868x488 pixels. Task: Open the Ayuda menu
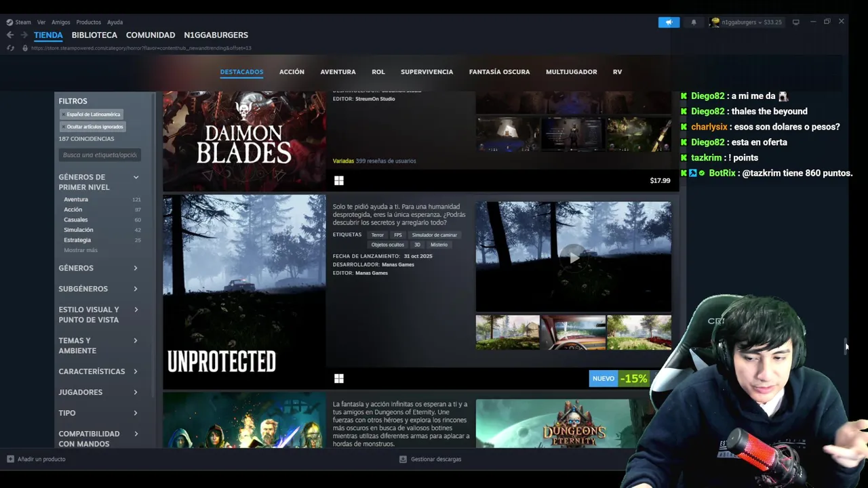pyautogui.click(x=115, y=22)
